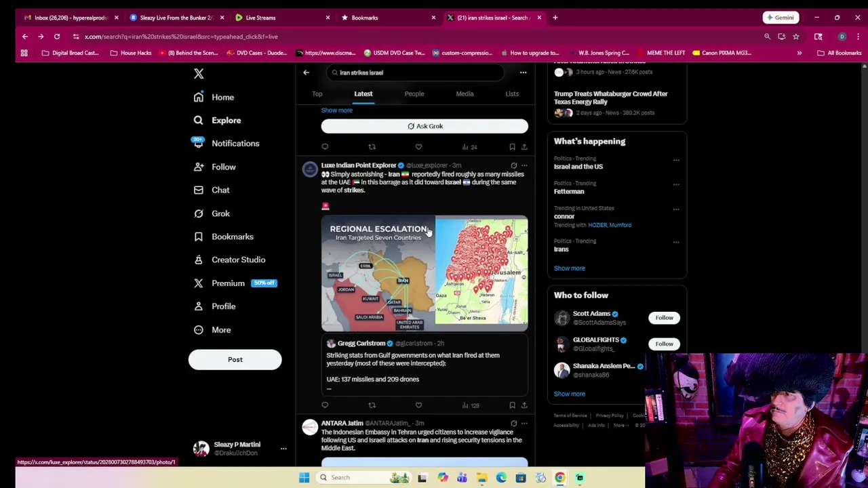
Task: Open Bookmarks in the sidebar
Action: (223, 237)
